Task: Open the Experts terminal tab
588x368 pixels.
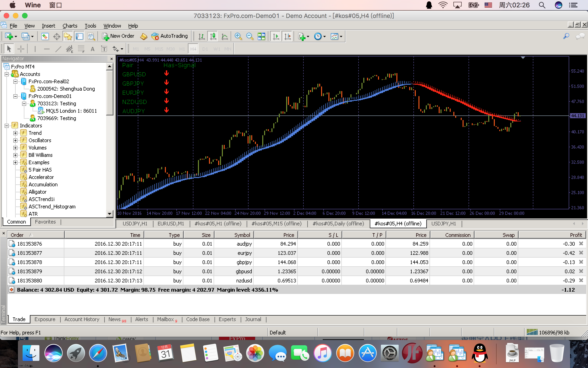Action: 227,319
